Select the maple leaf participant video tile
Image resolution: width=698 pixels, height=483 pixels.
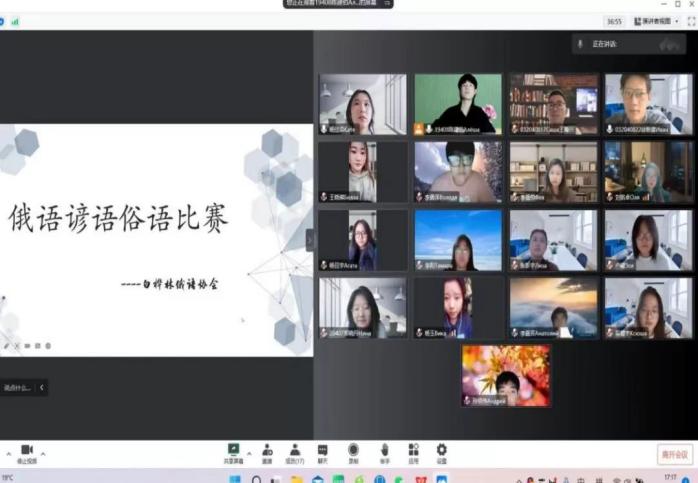coord(505,375)
